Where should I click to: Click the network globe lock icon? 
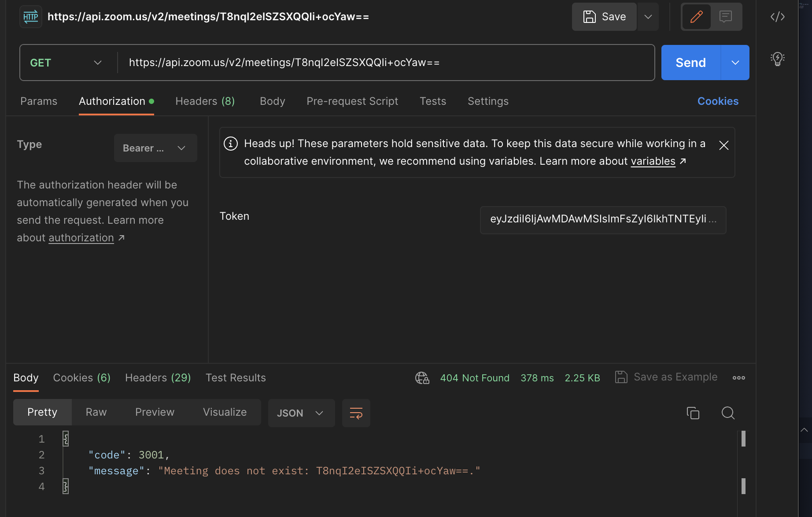[x=422, y=378]
